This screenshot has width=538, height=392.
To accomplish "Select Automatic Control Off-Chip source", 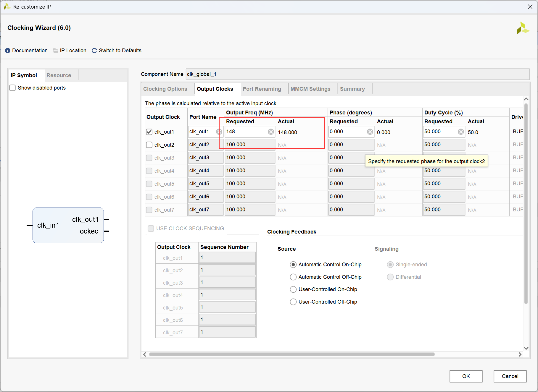I will [x=293, y=277].
